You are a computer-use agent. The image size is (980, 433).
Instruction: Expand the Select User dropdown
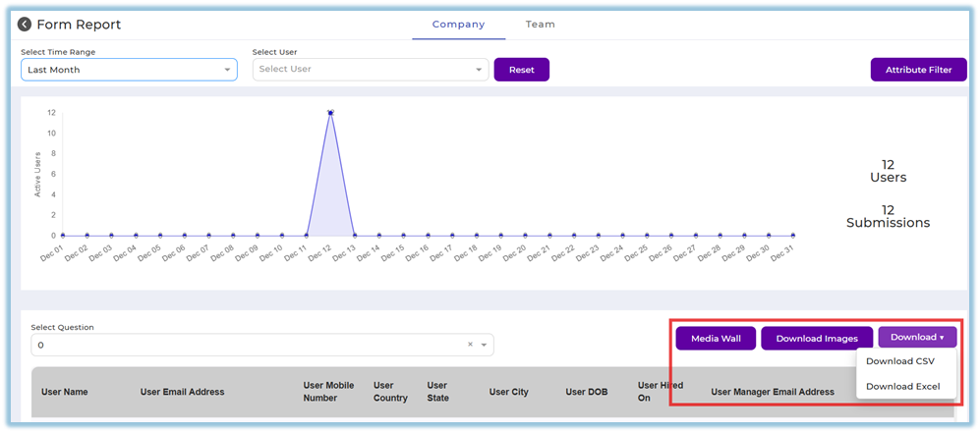[x=370, y=70]
